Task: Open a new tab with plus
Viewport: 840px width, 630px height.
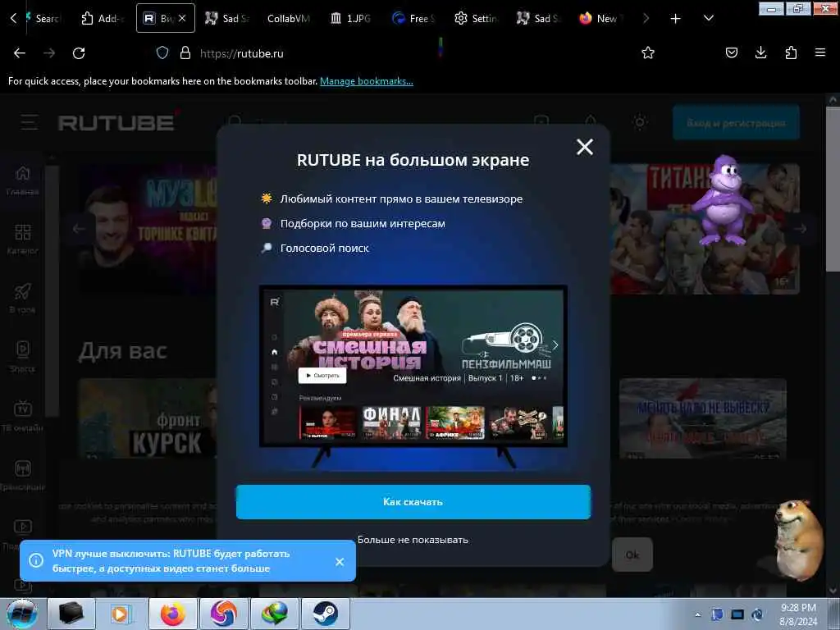Action: (x=676, y=19)
